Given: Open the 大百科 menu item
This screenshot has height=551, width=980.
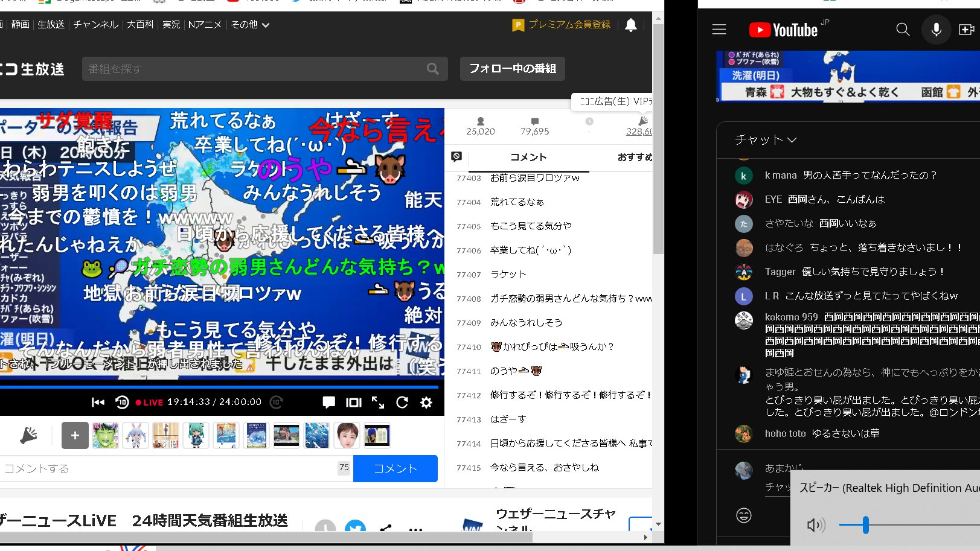Looking at the screenshot, I should point(140,25).
